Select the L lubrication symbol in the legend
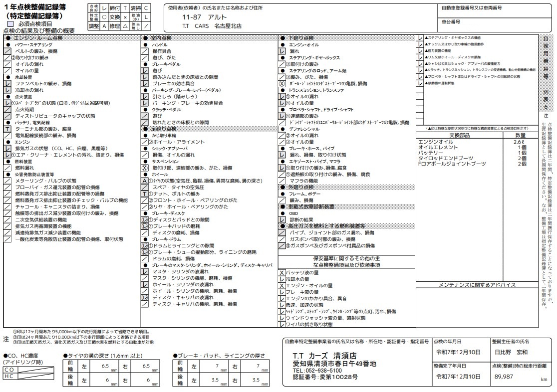Image resolution: width=557 pixels, height=392 pixels. pyautogui.click(x=146, y=16)
